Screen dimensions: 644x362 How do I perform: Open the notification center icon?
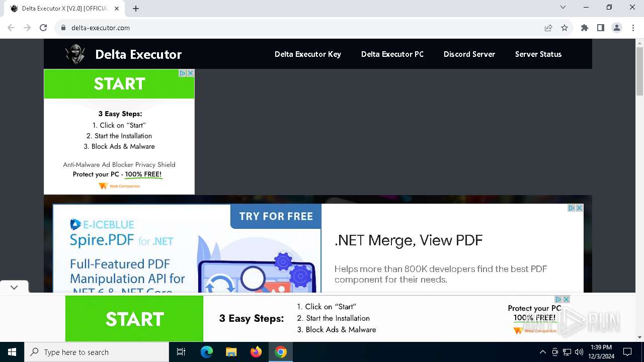pyautogui.click(x=627, y=352)
